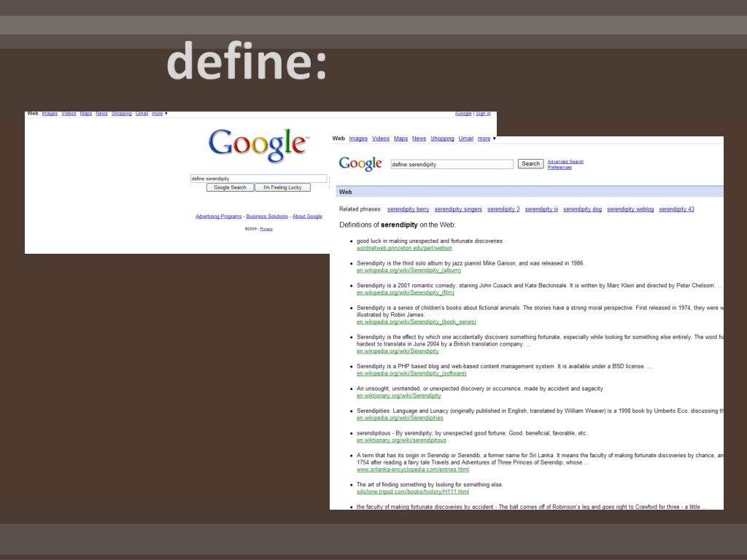
Task: Open Preferences link
Action: pos(560,168)
